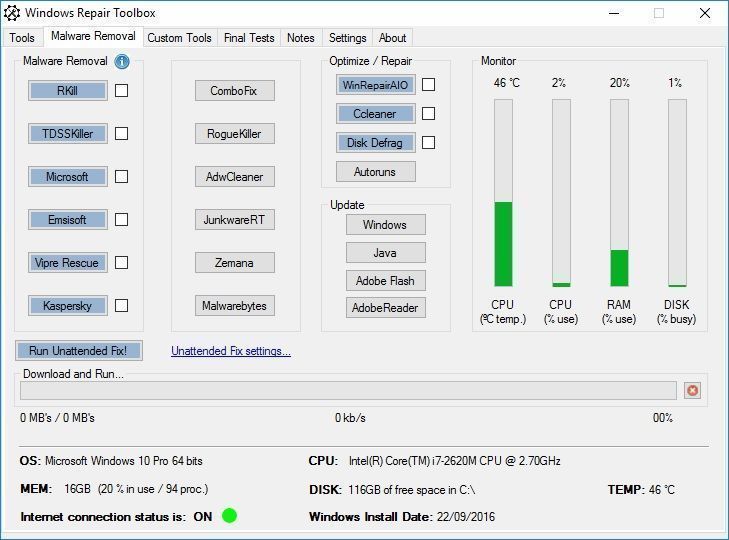Update Java
The width and height of the screenshot is (729, 540).
385,253
